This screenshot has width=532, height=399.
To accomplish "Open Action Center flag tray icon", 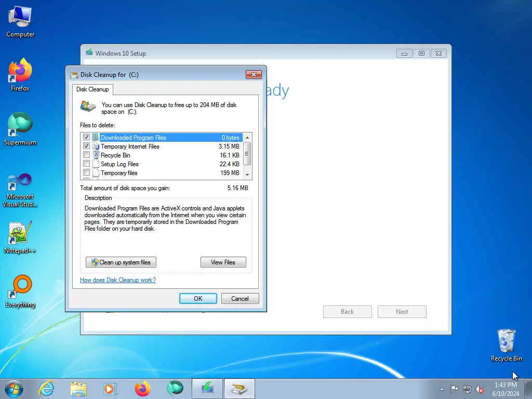I will click(454, 389).
